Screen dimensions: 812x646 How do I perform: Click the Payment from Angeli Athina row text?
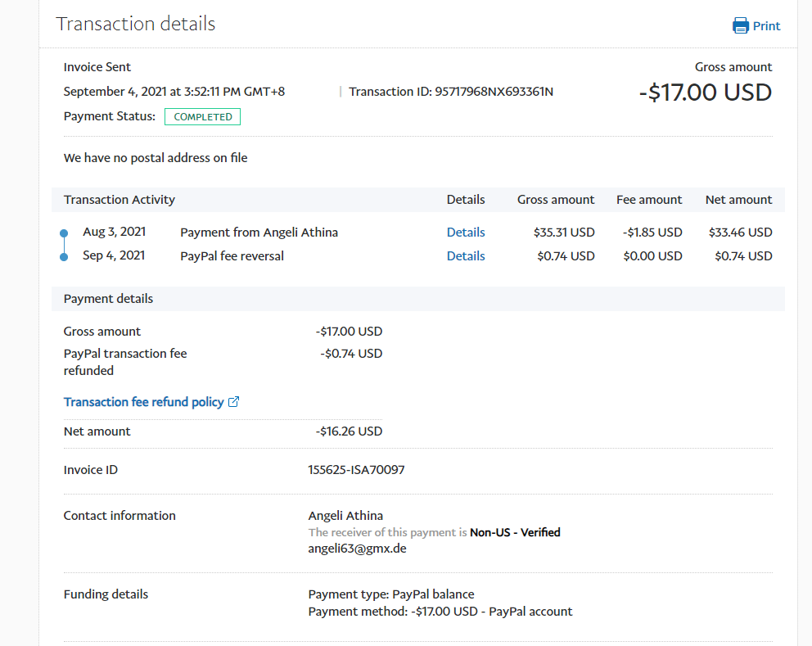click(259, 233)
